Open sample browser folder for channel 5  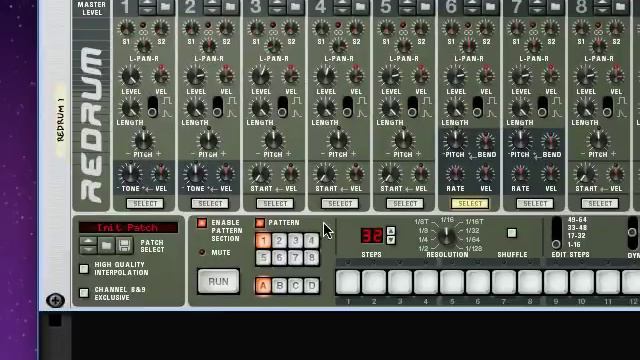[x=425, y=7]
